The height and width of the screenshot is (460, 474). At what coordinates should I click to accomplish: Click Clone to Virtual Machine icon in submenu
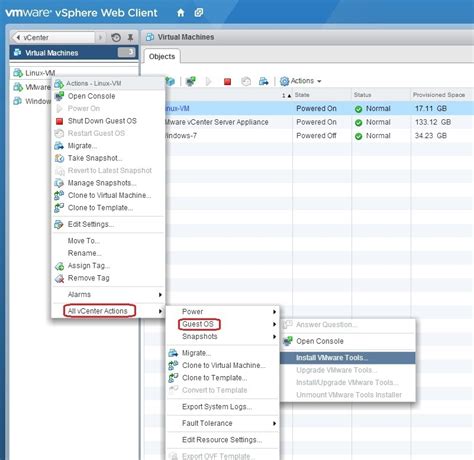173,365
